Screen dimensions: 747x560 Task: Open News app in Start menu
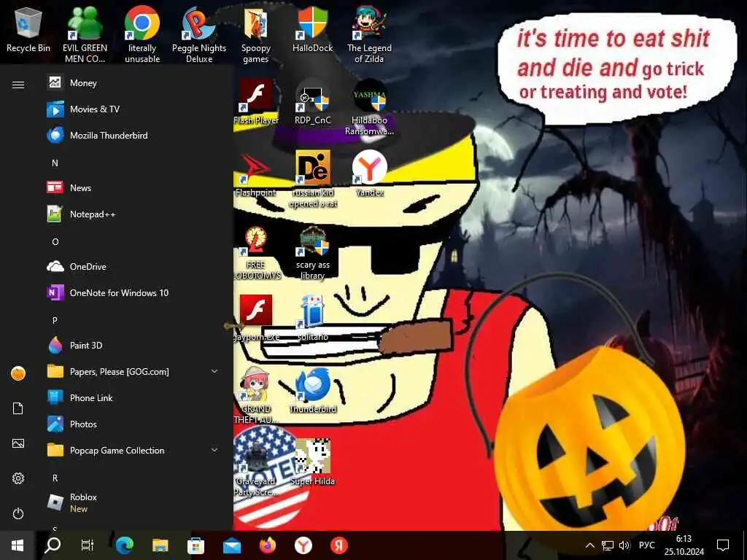point(133,187)
